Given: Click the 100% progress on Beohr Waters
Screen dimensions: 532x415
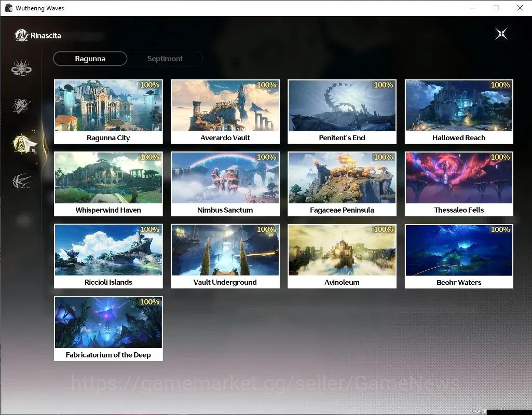Looking at the screenshot, I should click(x=500, y=229).
